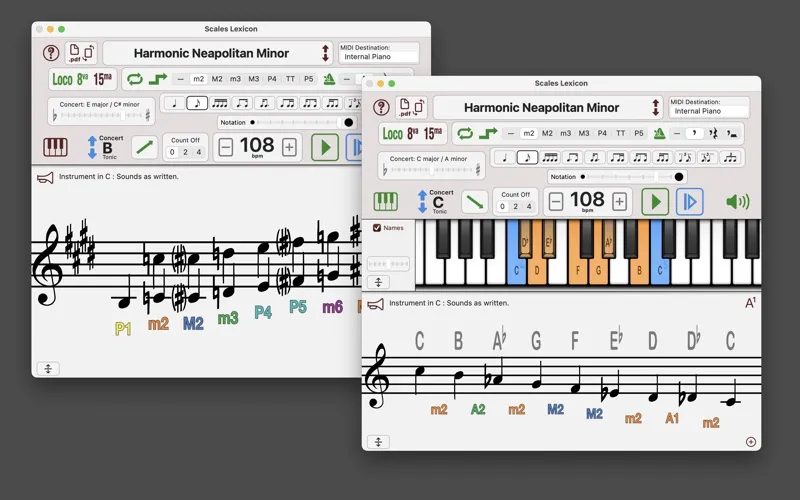800x500 pixels.
Task: Select the dash no-breath option in front window
Action: coord(677,133)
